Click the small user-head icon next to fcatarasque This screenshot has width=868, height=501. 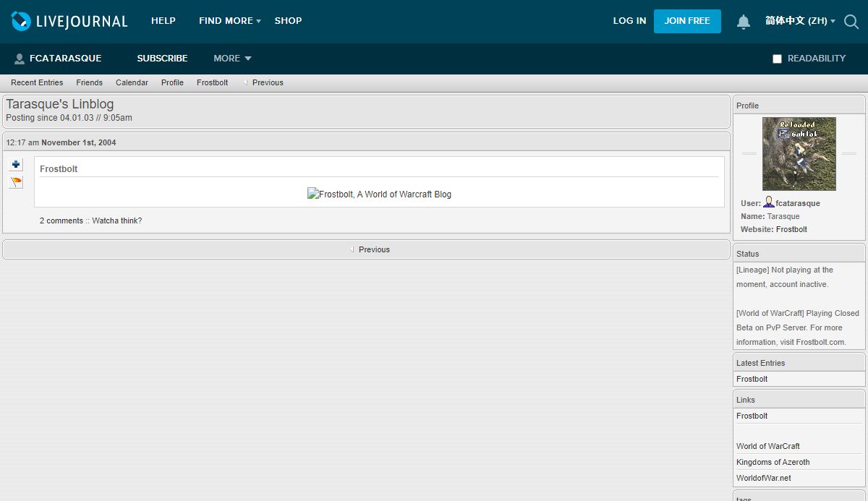point(768,202)
